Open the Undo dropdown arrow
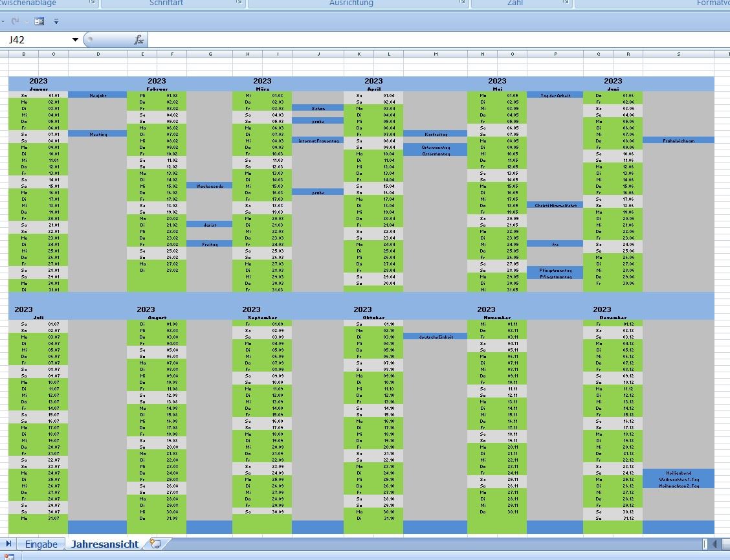 pyautogui.click(x=3, y=21)
